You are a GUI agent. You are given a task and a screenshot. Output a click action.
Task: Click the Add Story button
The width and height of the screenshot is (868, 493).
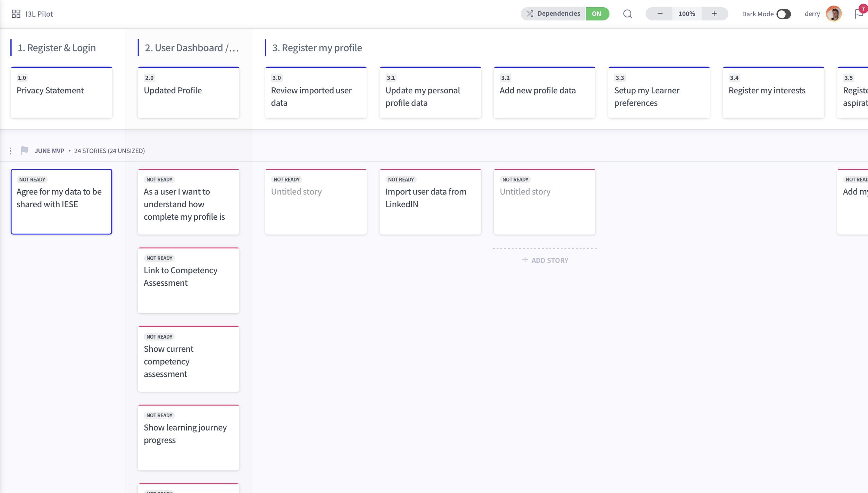click(x=545, y=260)
